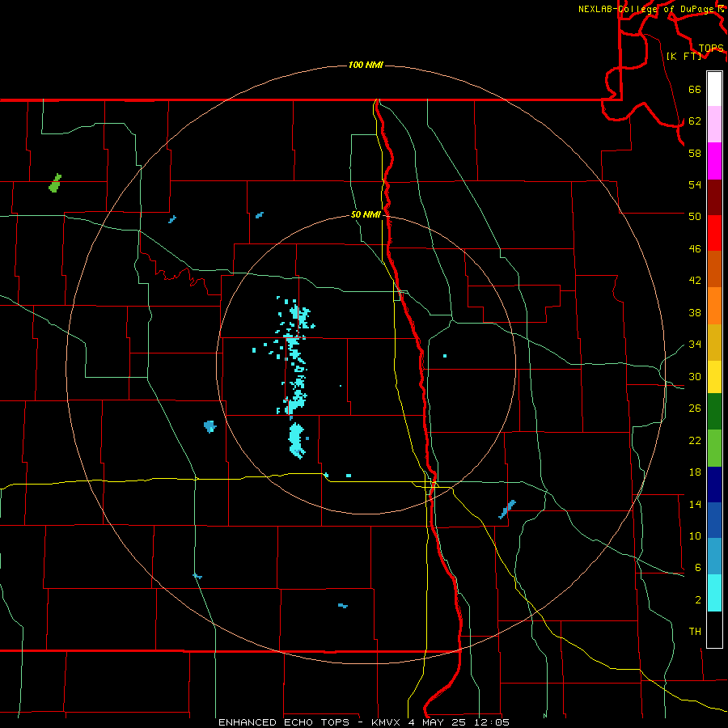Click the legend value 66
This screenshot has height=728, width=728.
(695, 89)
